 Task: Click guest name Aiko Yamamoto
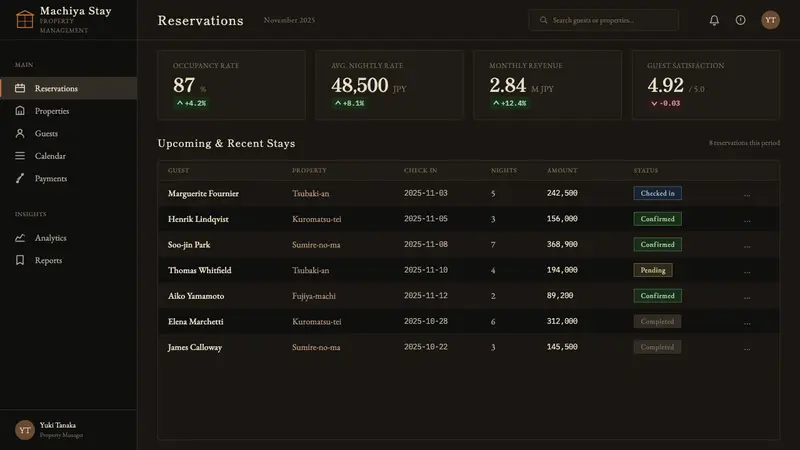pyautogui.click(x=196, y=296)
